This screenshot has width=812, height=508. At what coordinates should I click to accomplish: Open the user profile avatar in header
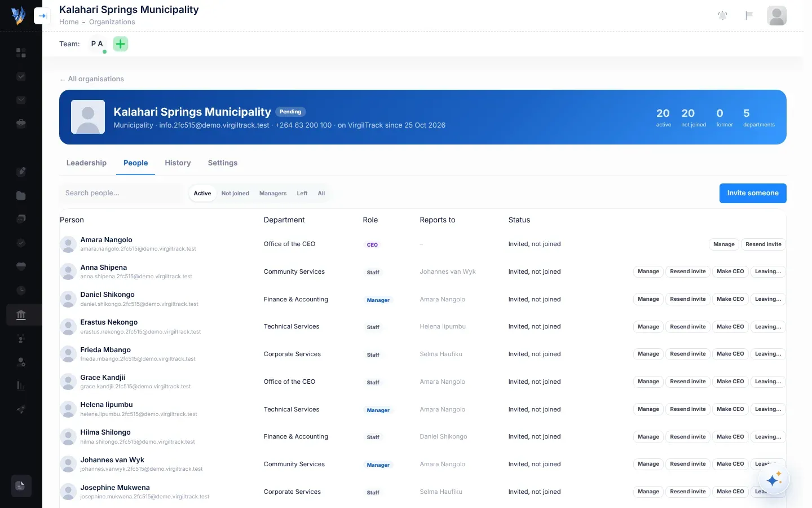point(776,16)
